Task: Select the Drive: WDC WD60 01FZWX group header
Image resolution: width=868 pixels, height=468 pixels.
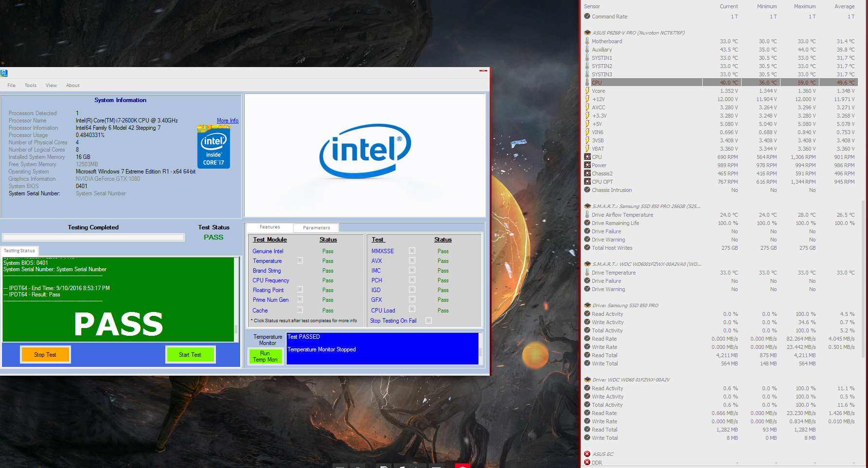Action: pos(631,380)
